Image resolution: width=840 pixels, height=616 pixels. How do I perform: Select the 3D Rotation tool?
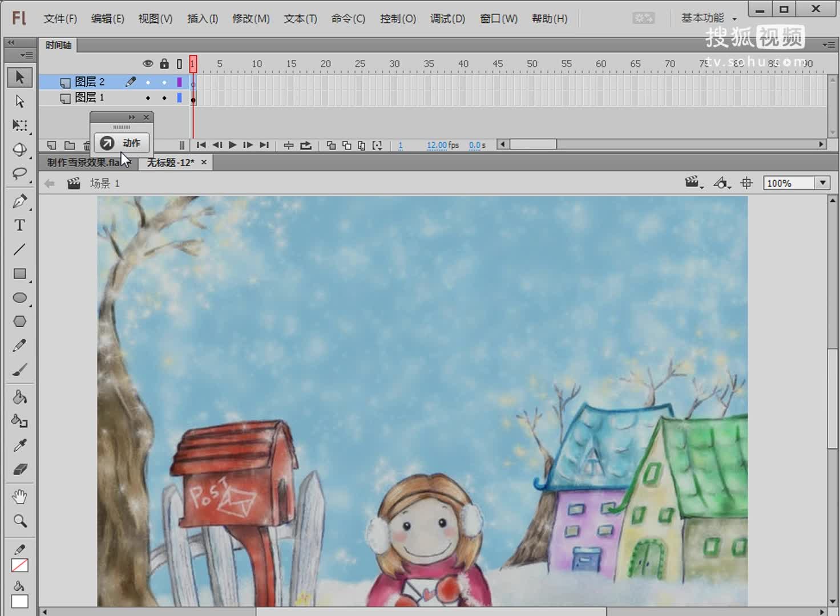(x=19, y=149)
